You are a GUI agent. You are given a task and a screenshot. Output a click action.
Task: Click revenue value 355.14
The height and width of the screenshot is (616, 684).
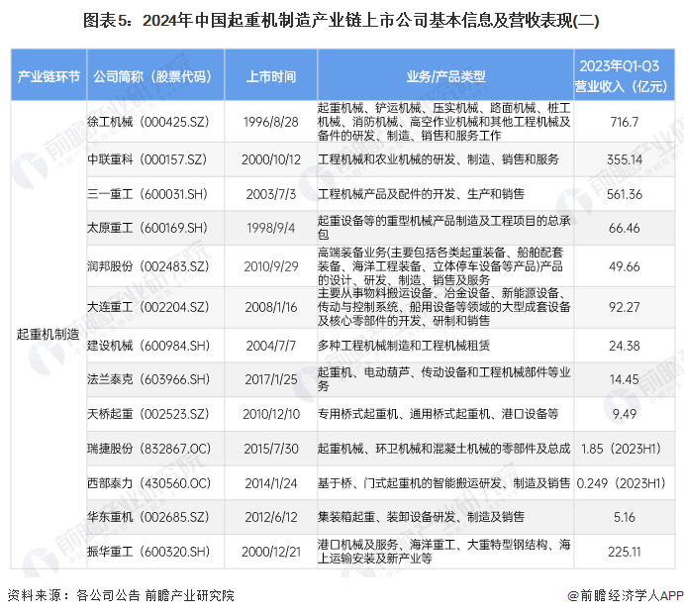(x=625, y=159)
